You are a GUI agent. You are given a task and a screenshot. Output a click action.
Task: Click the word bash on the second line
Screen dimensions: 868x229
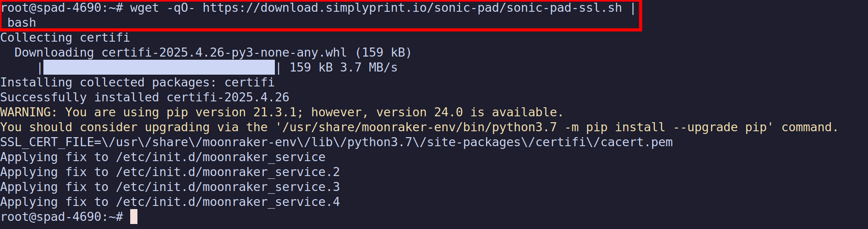pos(22,23)
